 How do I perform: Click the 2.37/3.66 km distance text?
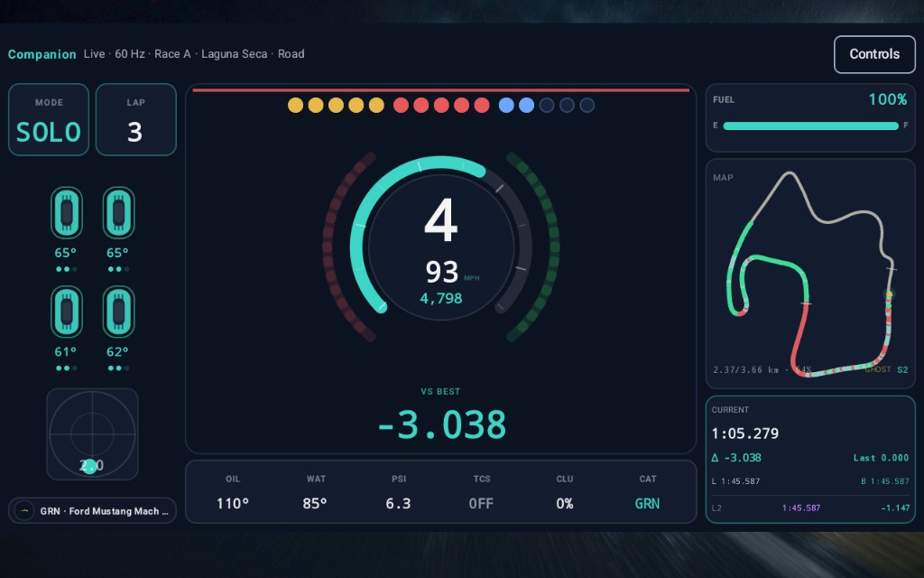[x=746, y=369]
